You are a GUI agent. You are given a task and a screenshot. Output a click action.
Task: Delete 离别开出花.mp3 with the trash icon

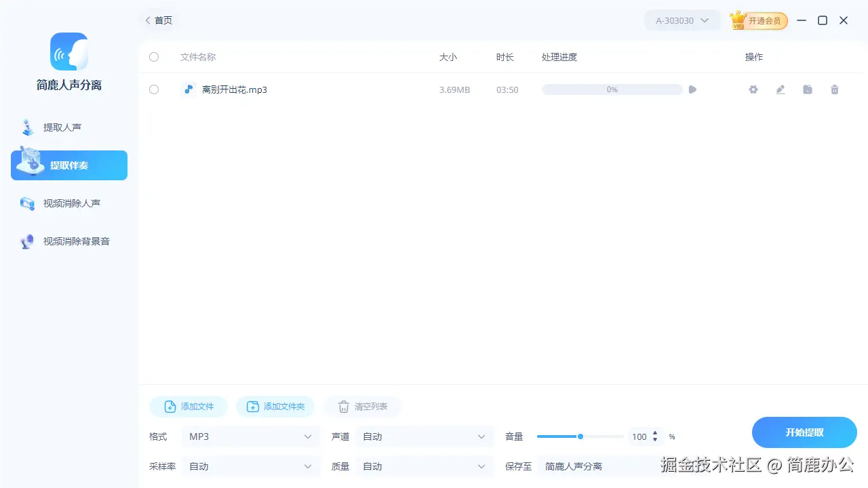835,89
